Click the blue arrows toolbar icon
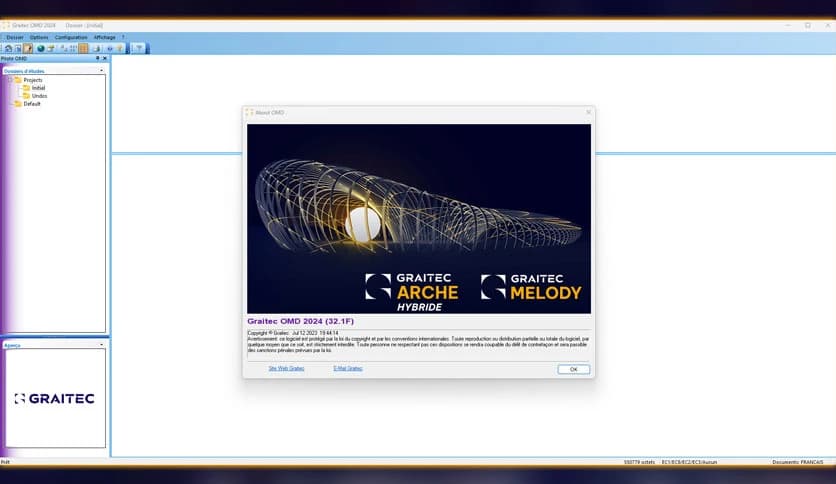The image size is (836, 484). [110, 49]
